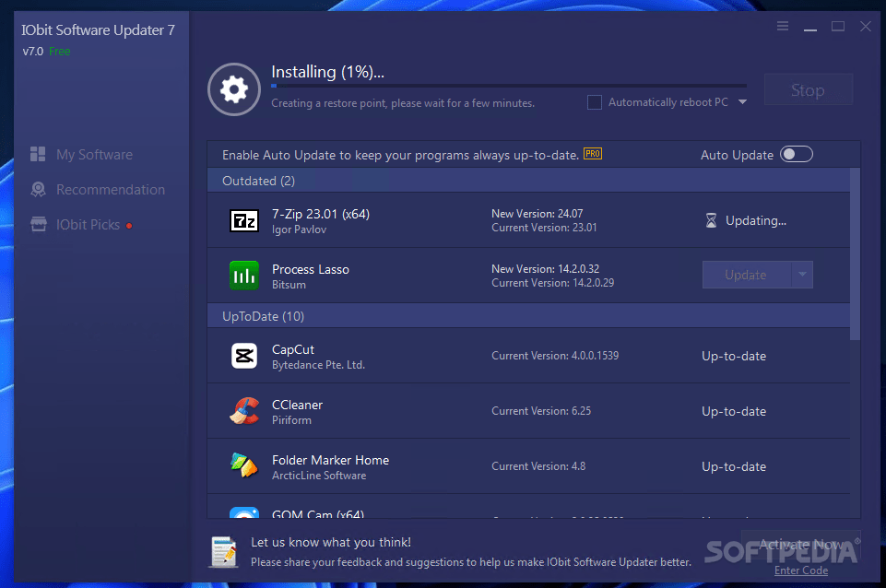Click the installing gear icon
886x588 pixels.
point(234,89)
